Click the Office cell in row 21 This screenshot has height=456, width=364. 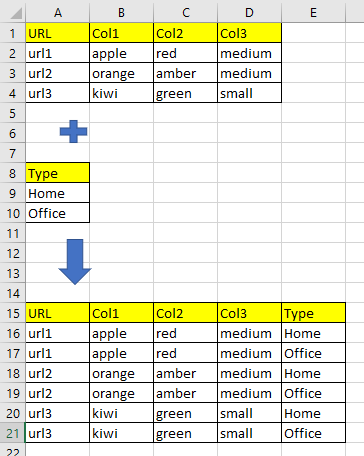[313, 433]
